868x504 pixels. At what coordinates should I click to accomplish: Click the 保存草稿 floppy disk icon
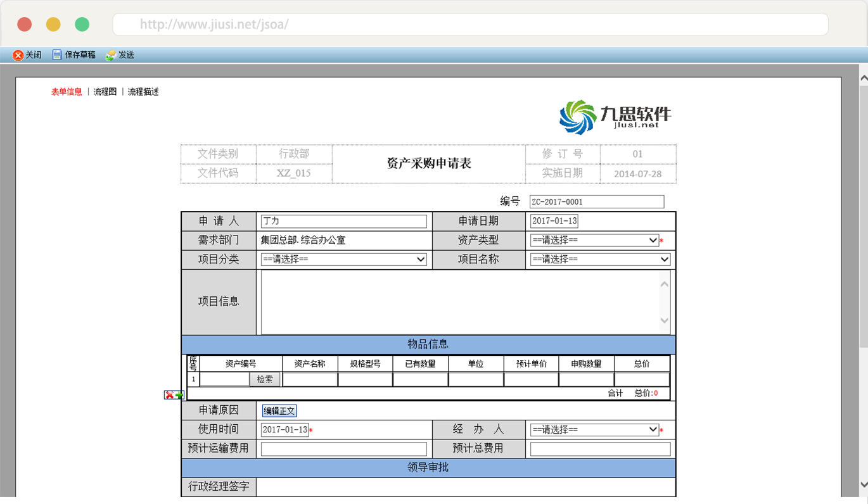[57, 55]
